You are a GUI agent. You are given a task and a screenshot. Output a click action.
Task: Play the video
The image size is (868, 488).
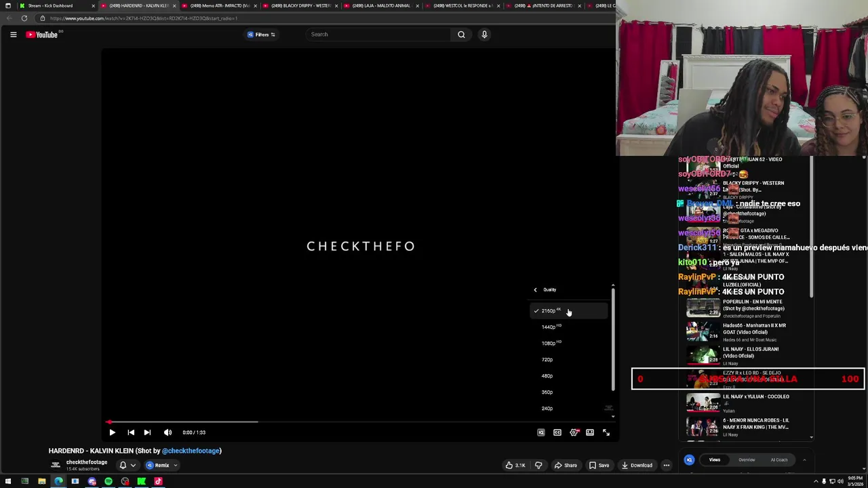pyautogui.click(x=113, y=432)
